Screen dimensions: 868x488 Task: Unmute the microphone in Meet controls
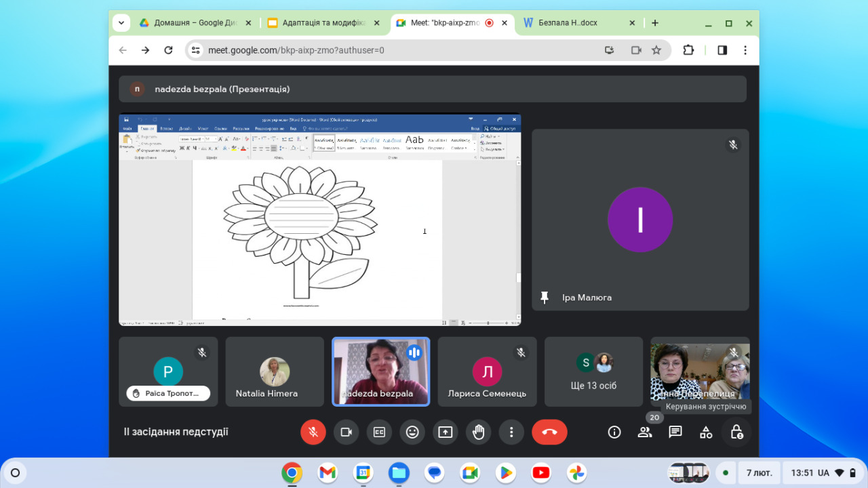(313, 432)
